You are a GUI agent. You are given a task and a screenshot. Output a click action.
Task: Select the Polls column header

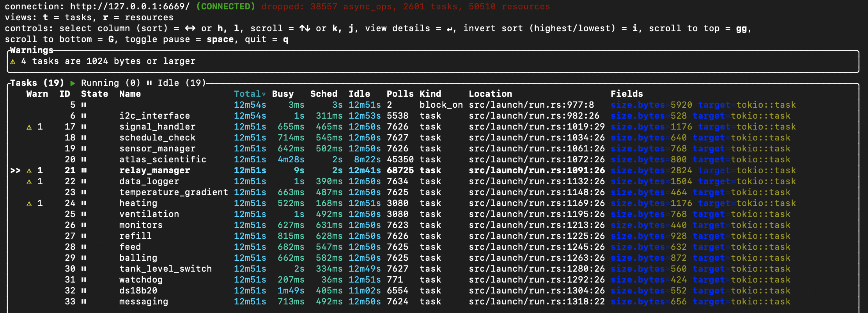pyautogui.click(x=400, y=94)
